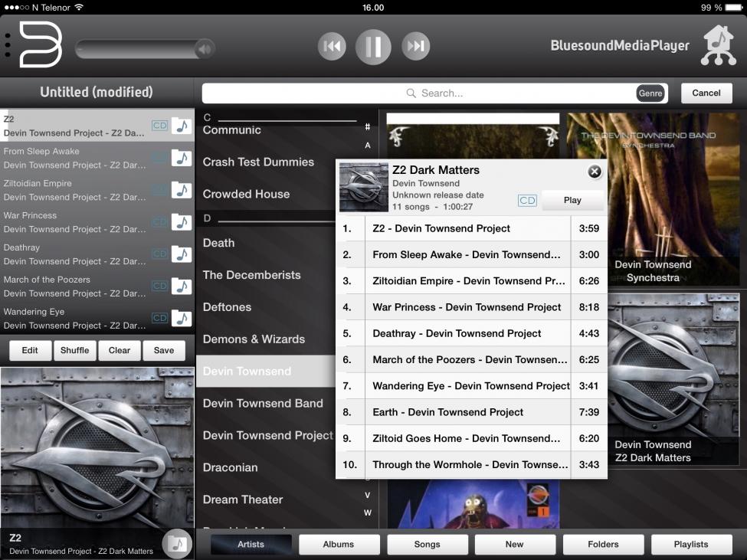Screen dimensions: 747x560
Task: Close the Z2 Dark Matters popup
Action: click(x=594, y=172)
